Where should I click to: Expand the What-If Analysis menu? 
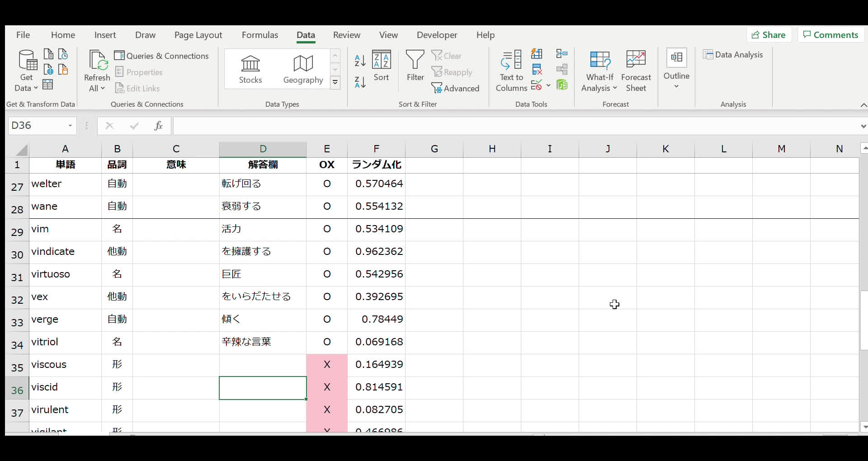[599, 71]
